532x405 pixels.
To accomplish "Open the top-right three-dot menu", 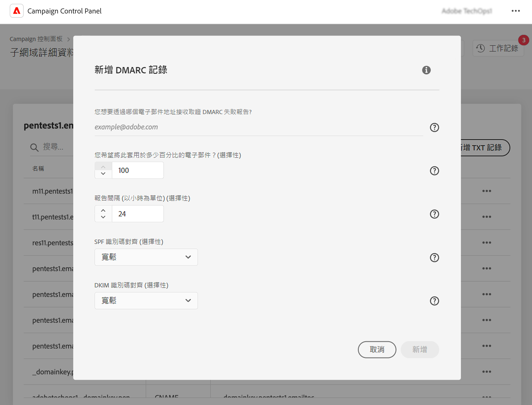I will 516,11.
